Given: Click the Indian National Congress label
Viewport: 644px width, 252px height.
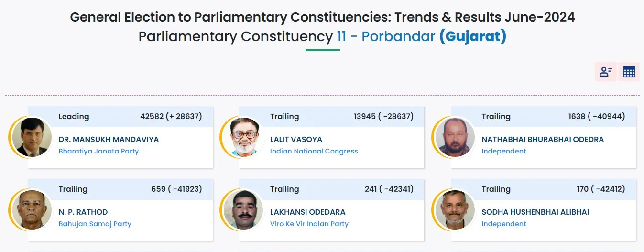Looking at the screenshot, I should coord(314,151).
